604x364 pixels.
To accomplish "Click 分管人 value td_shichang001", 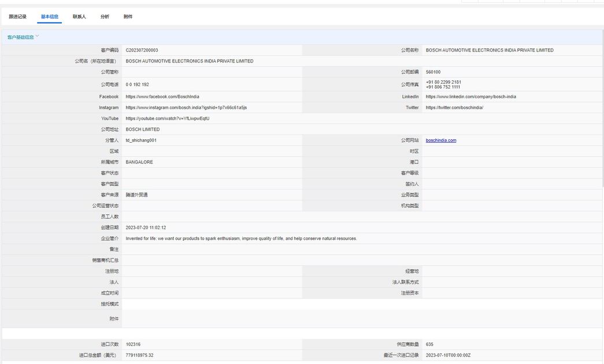I will coord(141,140).
